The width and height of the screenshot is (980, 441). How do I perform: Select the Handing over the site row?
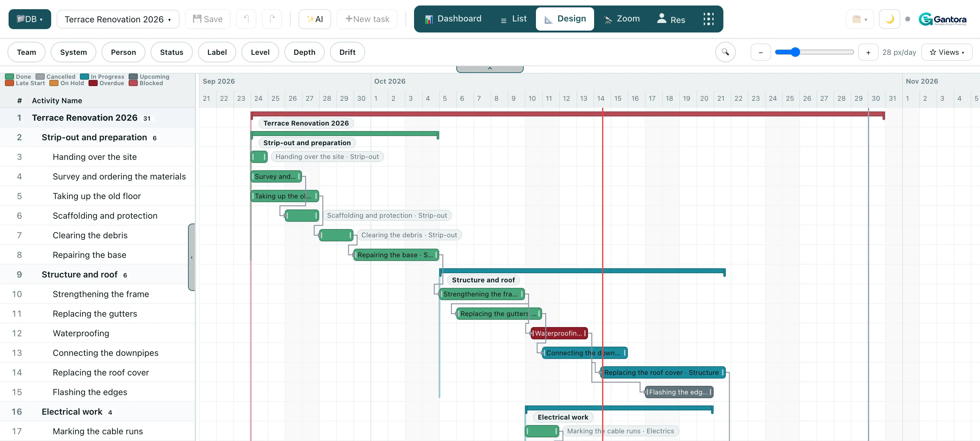[x=97, y=157]
